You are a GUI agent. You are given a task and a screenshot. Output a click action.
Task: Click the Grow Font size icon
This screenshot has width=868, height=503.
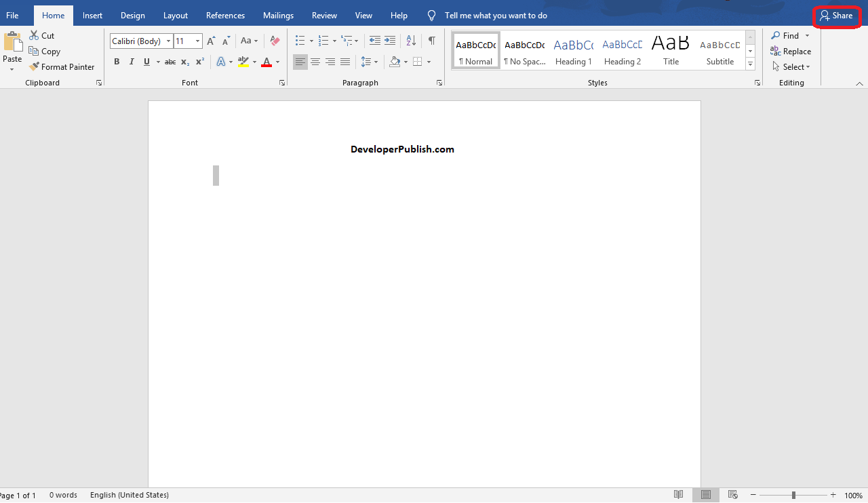click(x=211, y=41)
